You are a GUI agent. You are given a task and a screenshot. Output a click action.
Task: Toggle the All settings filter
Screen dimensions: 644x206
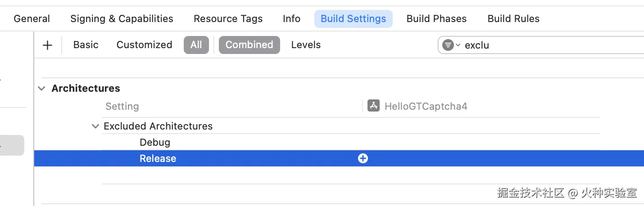pyautogui.click(x=196, y=45)
